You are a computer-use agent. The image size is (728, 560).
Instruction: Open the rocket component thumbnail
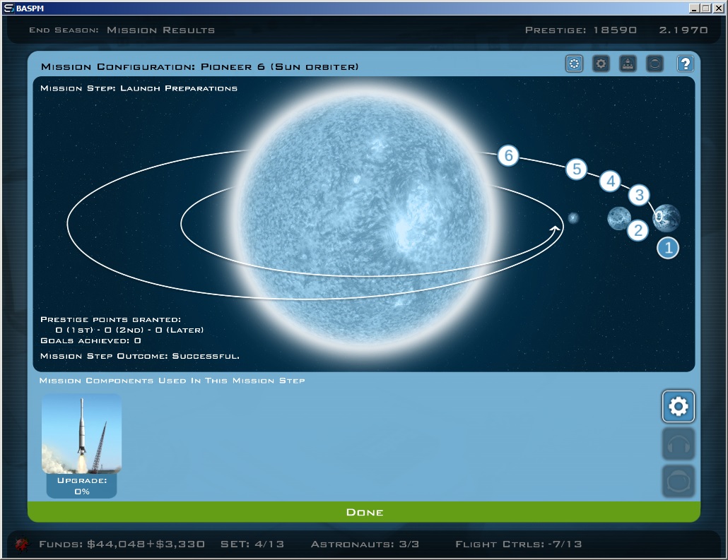click(82, 434)
